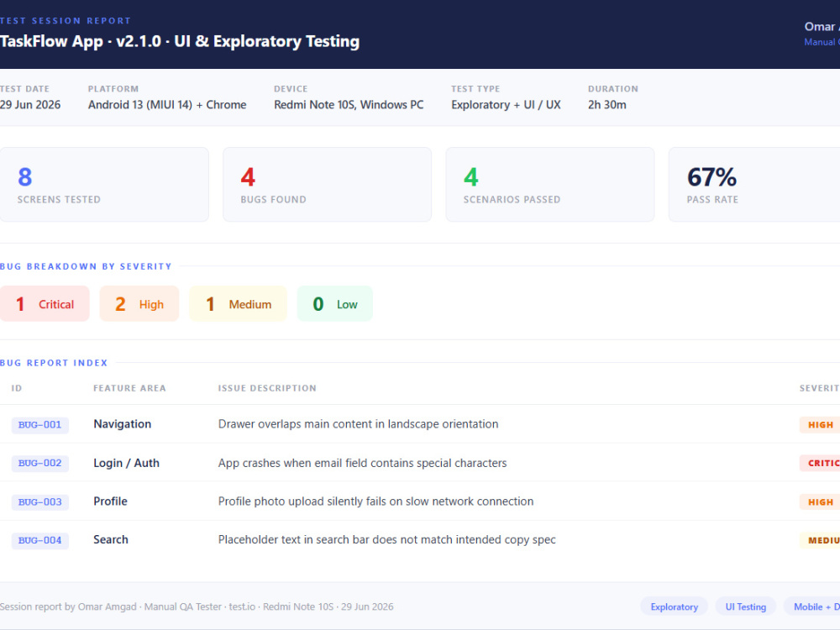Click 'Placeholder text in search bar' description
The height and width of the screenshot is (630, 840).
pyautogui.click(x=386, y=539)
